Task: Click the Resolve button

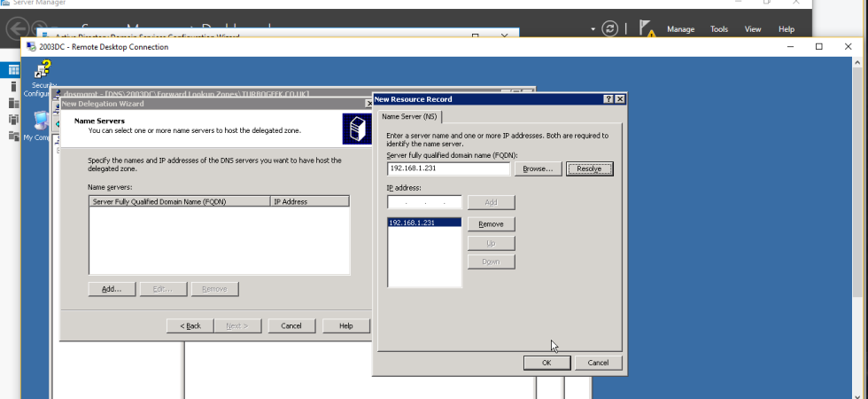Action: pyautogui.click(x=589, y=169)
